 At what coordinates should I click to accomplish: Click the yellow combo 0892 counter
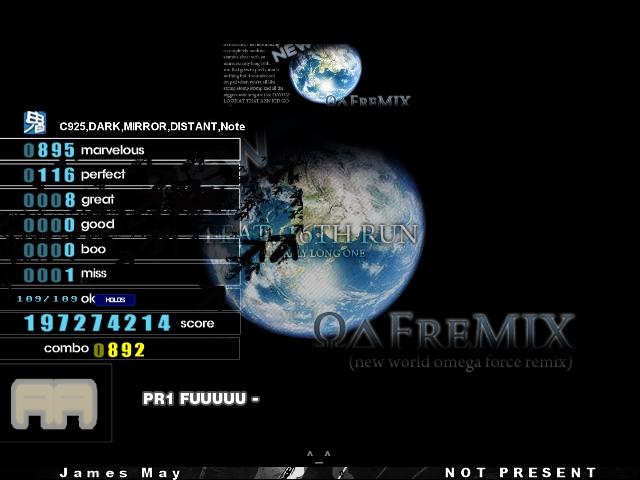point(119,350)
